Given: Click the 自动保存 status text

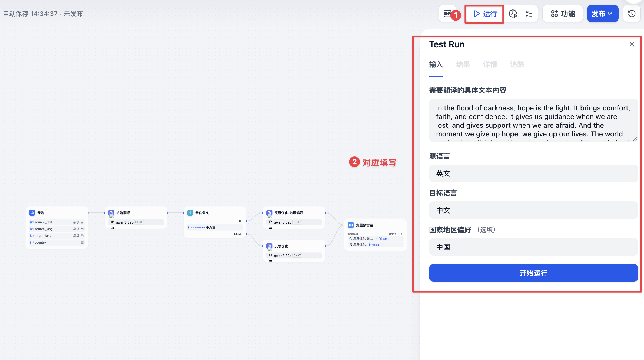Looking at the screenshot, I should (x=43, y=14).
